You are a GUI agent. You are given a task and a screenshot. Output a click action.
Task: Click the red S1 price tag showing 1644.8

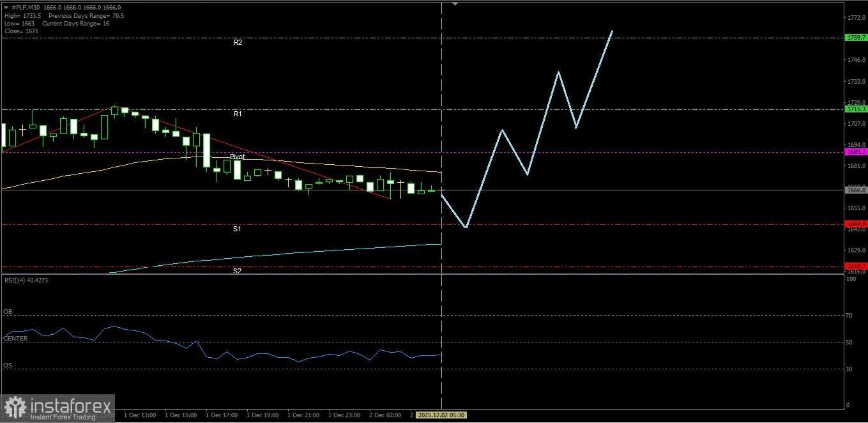[857, 224]
